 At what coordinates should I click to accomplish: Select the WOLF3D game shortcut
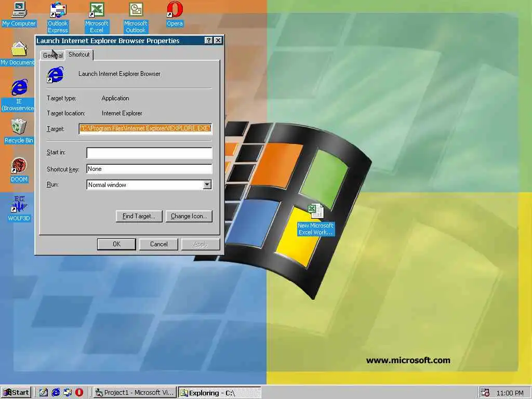tap(19, 209)
